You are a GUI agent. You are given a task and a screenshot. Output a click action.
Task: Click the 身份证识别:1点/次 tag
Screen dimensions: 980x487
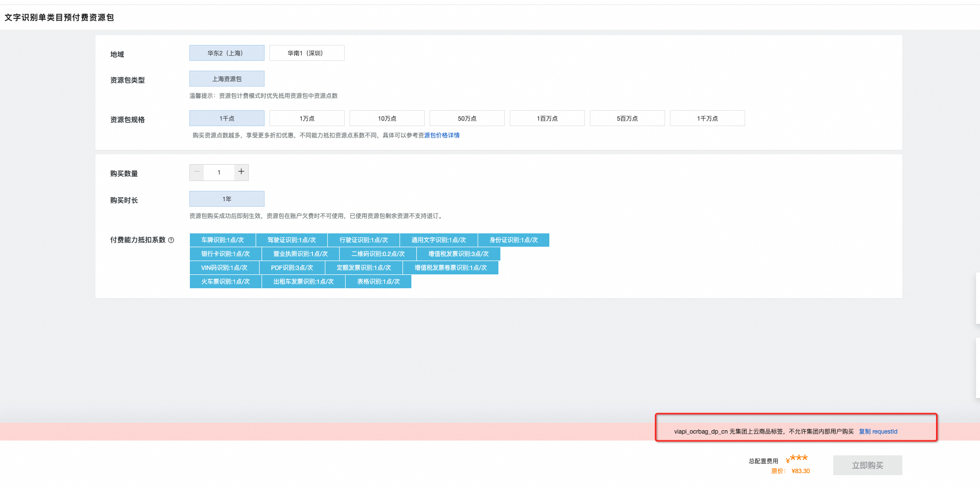[x=514, y=240]
